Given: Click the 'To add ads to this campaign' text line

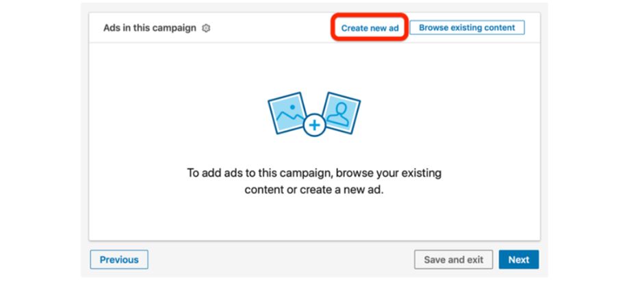Looking at the screenshot, I should click(x=315, y=173).
